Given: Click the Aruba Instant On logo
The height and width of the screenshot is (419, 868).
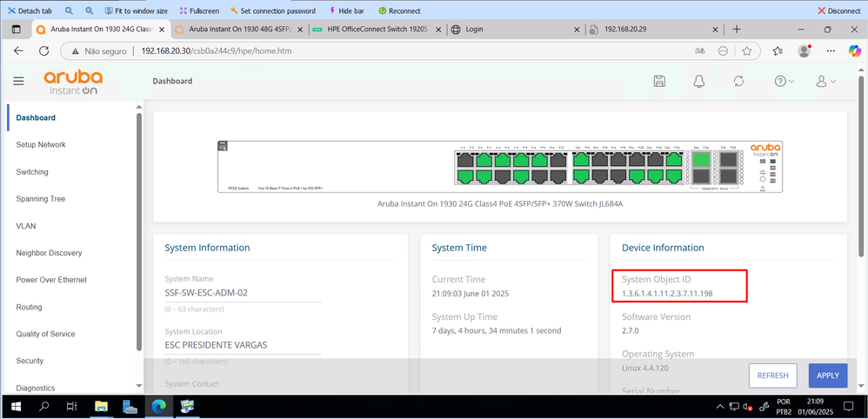Looking at the screenshot, I should [73, 82].
